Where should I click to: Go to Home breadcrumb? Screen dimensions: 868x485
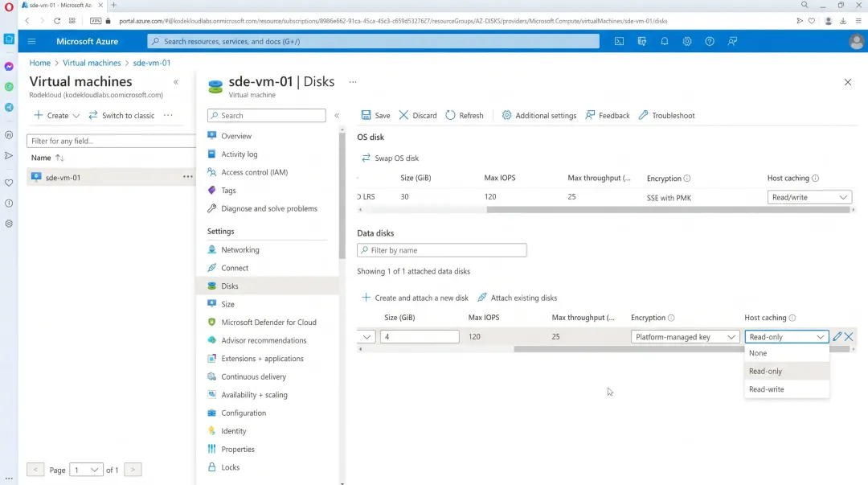click(x=40, y=63)
